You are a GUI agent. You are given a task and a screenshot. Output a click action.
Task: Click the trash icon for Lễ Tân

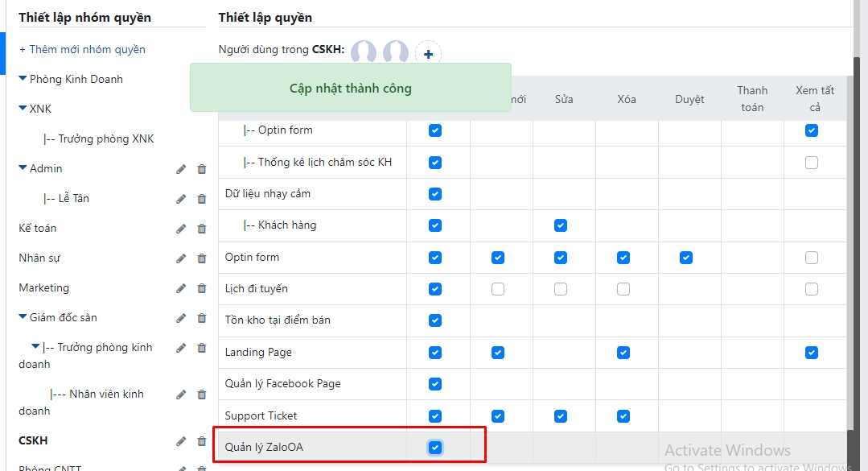pyautogui.click(x=202, y=199)
